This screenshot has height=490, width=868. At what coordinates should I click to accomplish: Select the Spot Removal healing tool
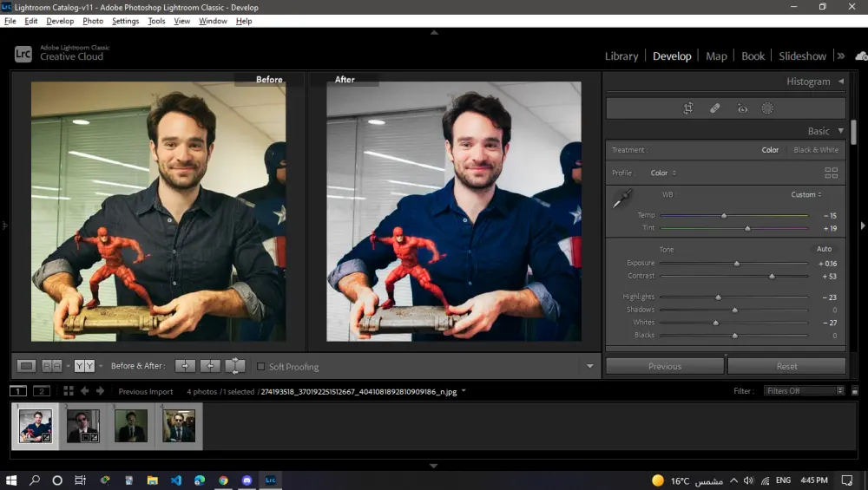pos(715,108)
